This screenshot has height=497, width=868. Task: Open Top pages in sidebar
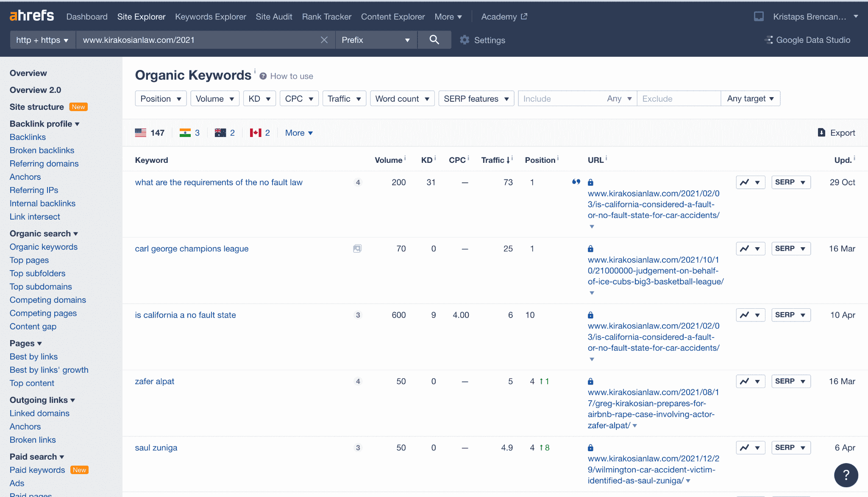(x=29, y=260)
